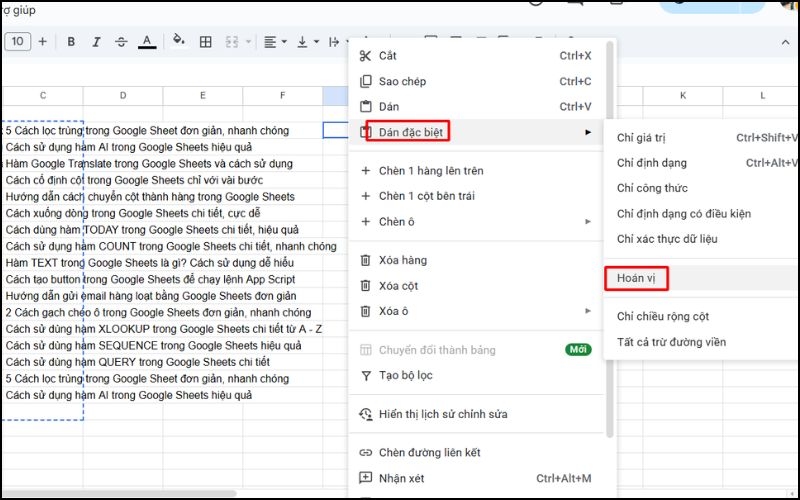This screenshot has width=800, height=500.
Task: Select column C header
Action: [43, 96]
